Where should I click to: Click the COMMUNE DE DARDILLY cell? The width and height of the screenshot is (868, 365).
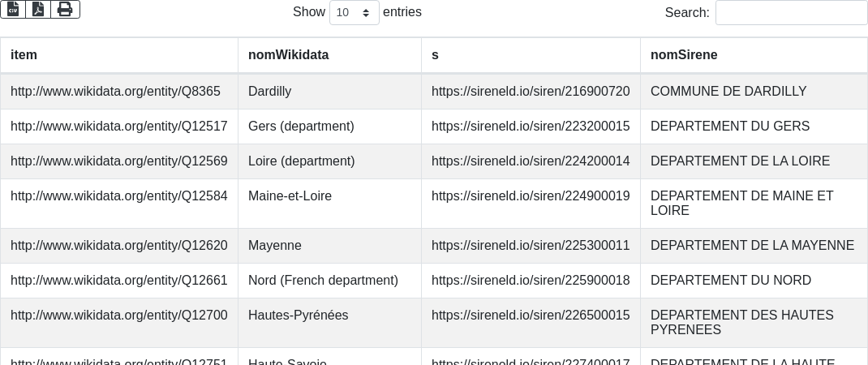728,92
